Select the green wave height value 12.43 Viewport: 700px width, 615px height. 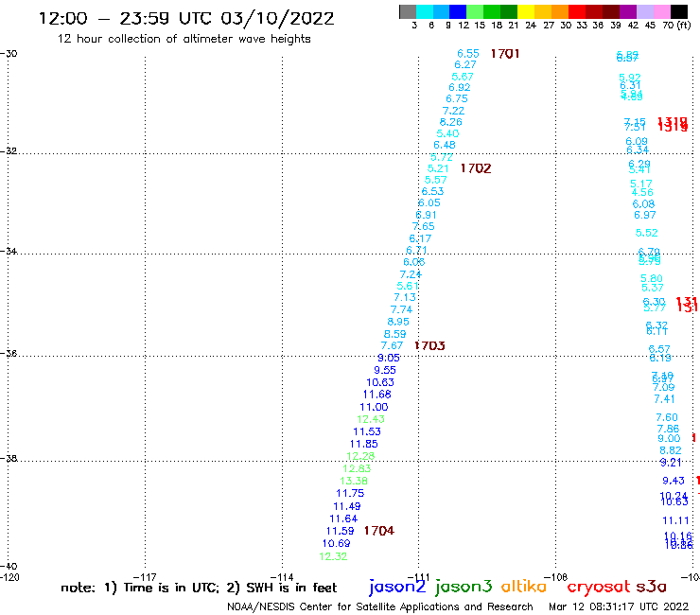click(371, 419)
